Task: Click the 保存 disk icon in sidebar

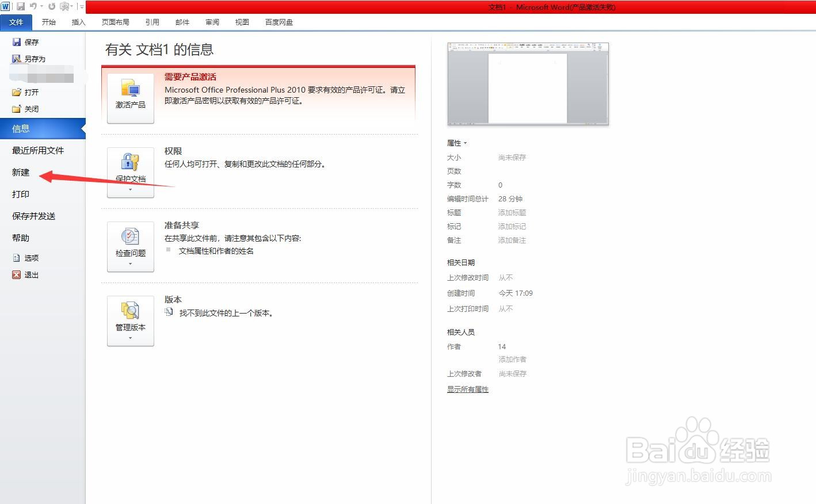Action: [17, 42]
